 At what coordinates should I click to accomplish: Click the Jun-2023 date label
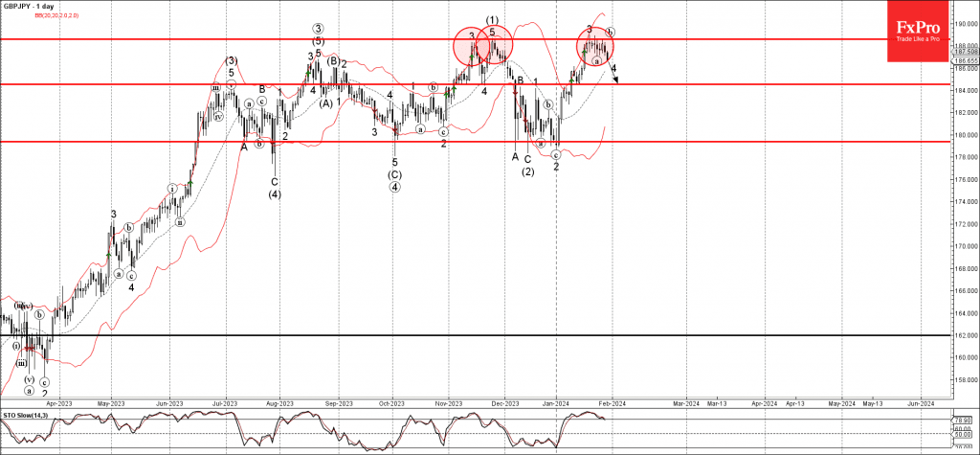click(x=168, y=404)
